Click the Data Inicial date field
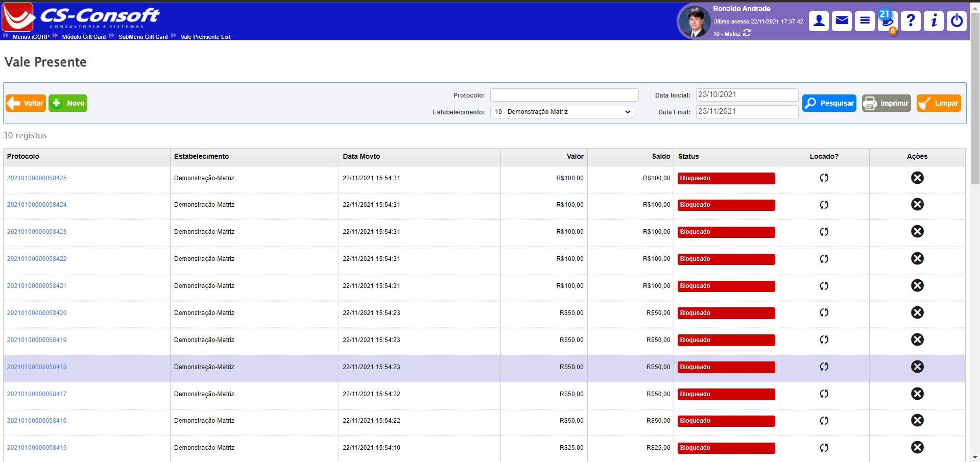980x462 pixels. click(747, 95)
